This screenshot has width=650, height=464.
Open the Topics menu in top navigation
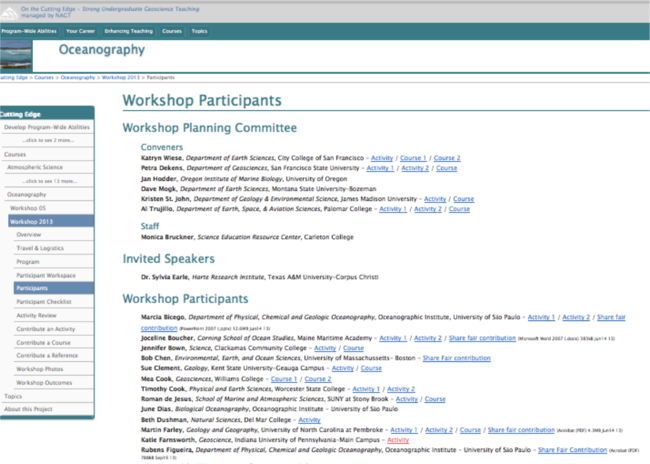tap(200, 31)
